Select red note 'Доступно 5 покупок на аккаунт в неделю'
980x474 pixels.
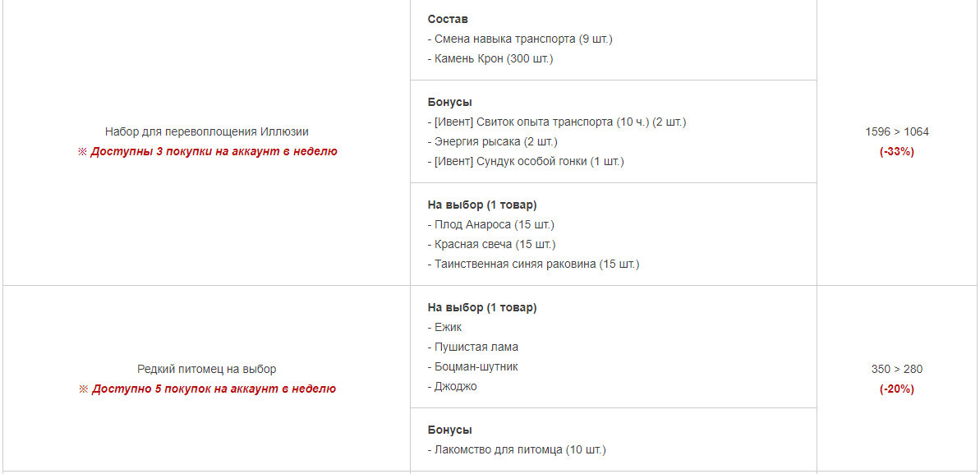(213, 389)
